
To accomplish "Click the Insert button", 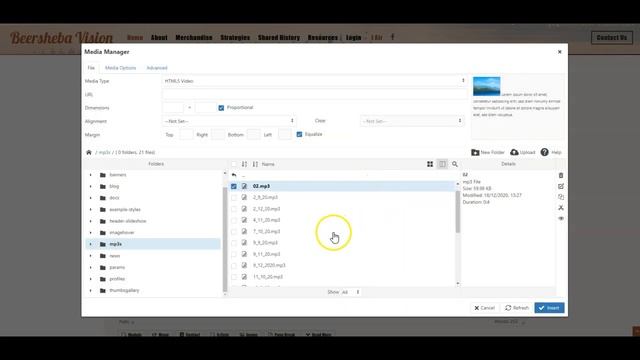I will coord(549,308).
